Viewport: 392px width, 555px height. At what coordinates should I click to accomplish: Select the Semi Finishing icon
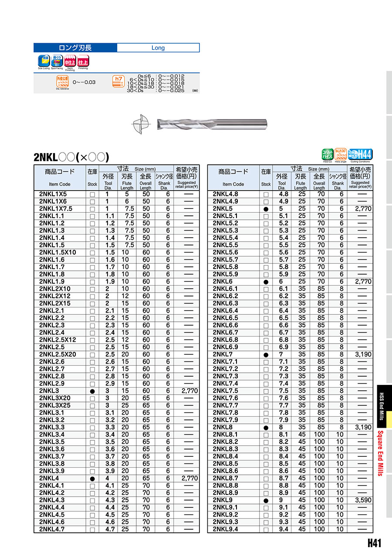point(70,61)
